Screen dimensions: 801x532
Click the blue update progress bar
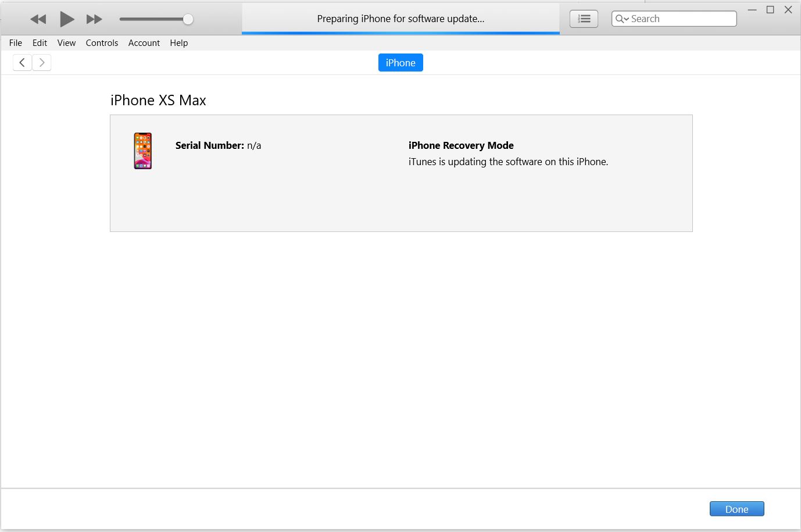pyautogui.click(x=400, y=33)
